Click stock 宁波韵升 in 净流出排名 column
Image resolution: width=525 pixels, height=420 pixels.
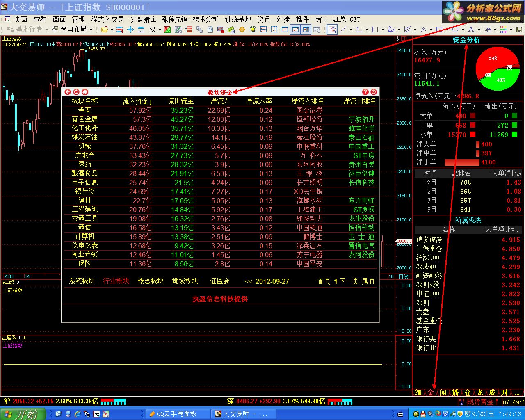coord(361,119)
